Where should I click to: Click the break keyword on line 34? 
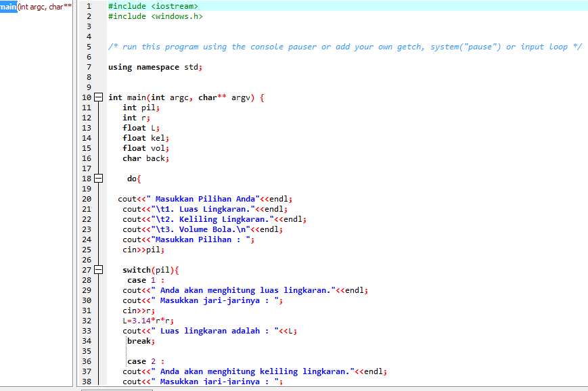tap(138, 340)
